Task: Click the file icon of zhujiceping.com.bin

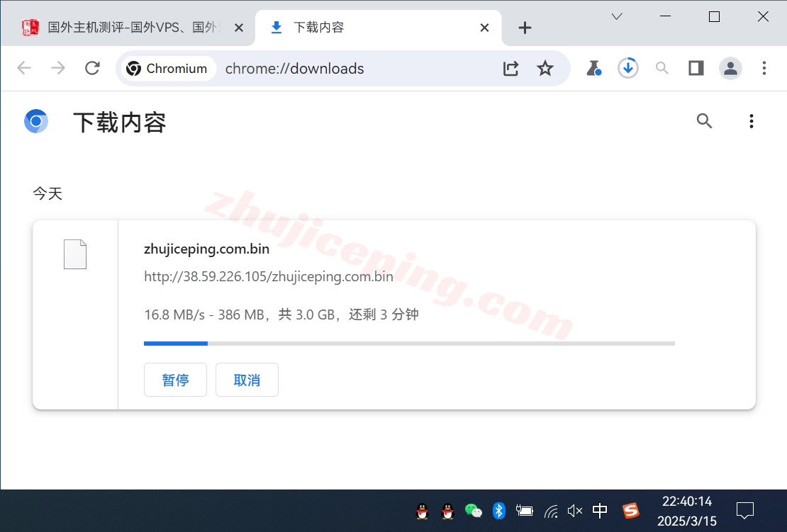Action: pos(75,254)
